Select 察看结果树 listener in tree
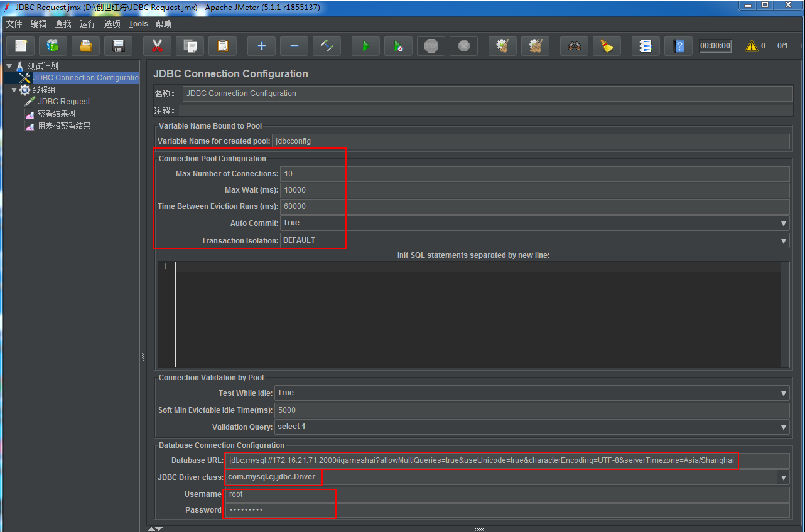Image resolution: width=805 pixels, height=532 pixels. 57,114
